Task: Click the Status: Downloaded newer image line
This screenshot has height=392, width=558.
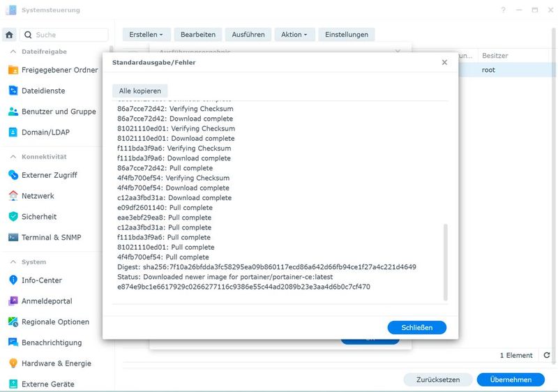Action: (x=225, y=277)
